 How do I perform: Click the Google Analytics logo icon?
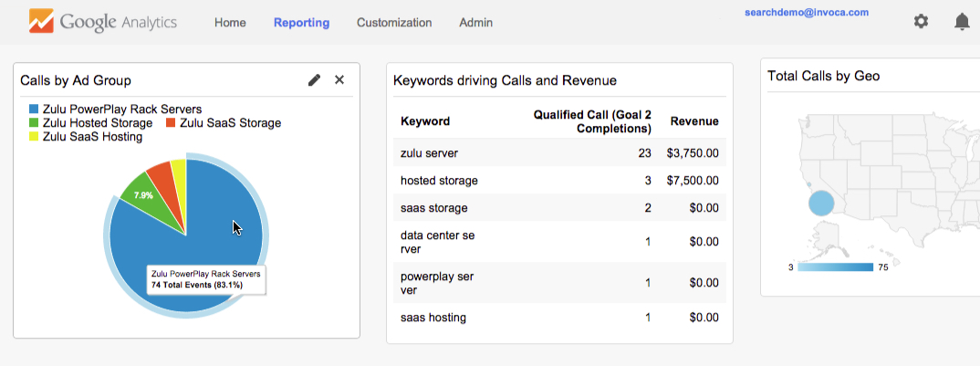click(41, 21)
